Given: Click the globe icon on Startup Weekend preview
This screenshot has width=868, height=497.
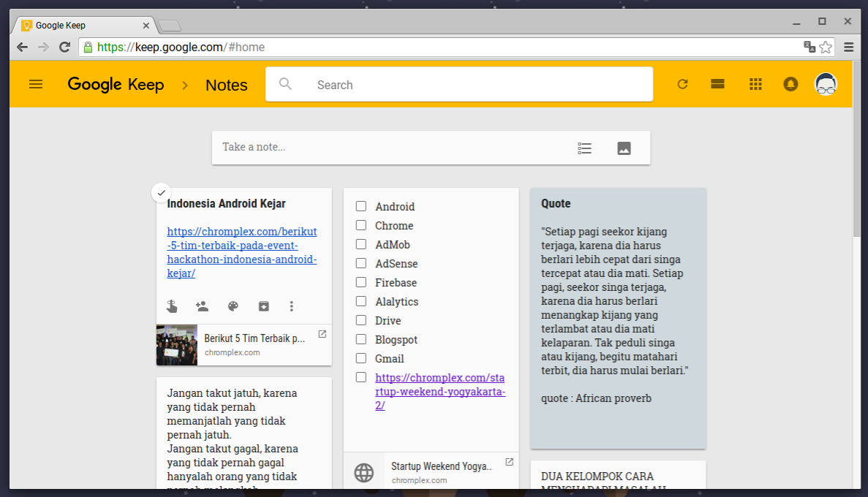Looking at the screenshot, I should (x=363, y=473).
